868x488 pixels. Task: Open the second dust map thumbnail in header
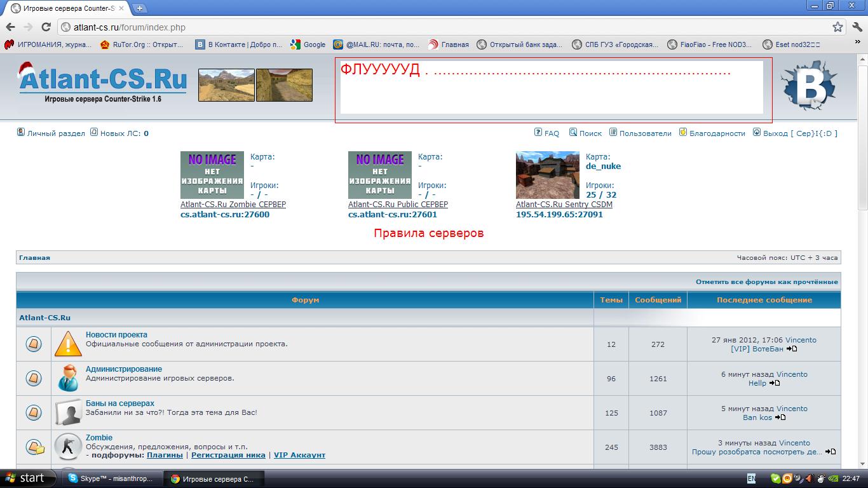284,85
